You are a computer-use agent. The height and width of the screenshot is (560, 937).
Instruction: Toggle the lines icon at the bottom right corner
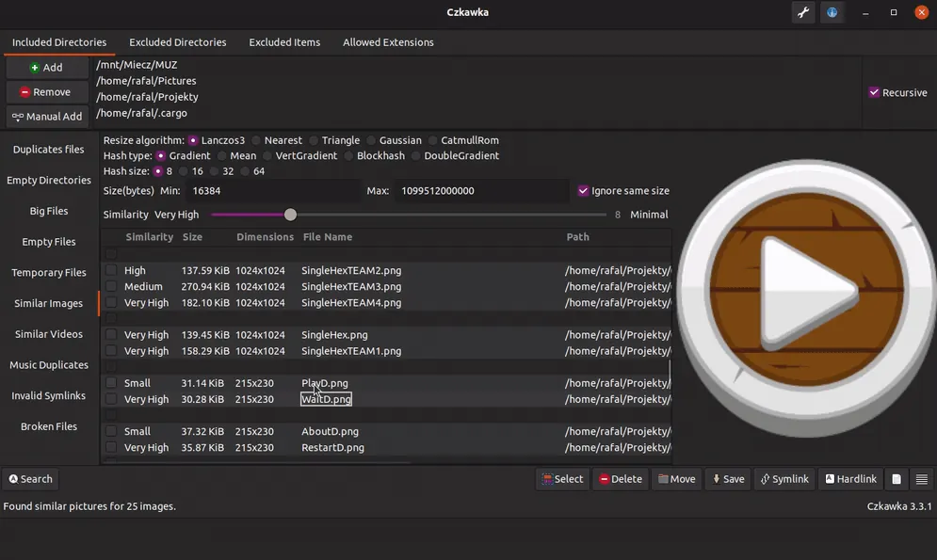click(922, 479)
